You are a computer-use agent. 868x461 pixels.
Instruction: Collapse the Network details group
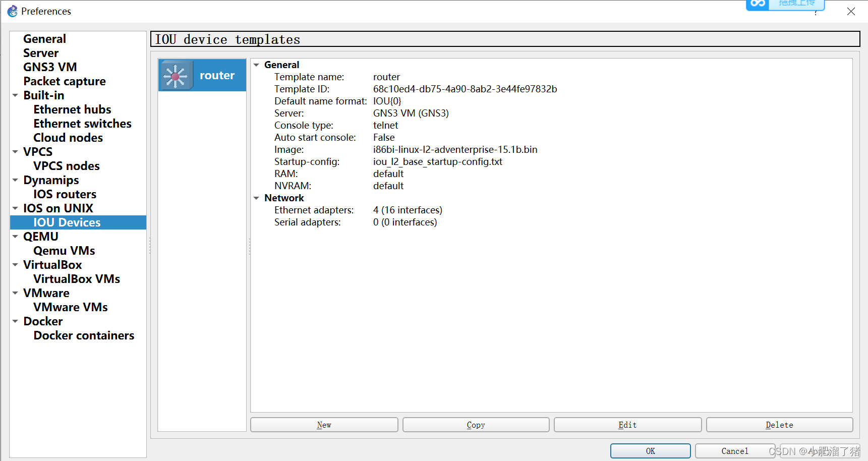coord(256,198)
